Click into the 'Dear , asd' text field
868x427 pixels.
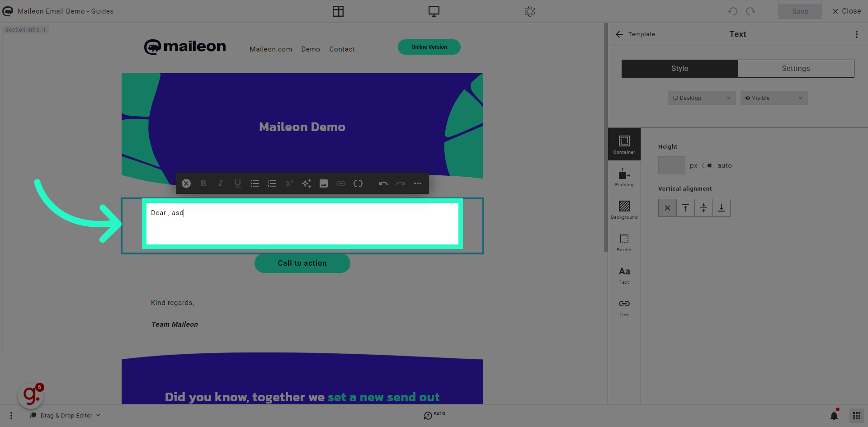[x=302, y=224]
